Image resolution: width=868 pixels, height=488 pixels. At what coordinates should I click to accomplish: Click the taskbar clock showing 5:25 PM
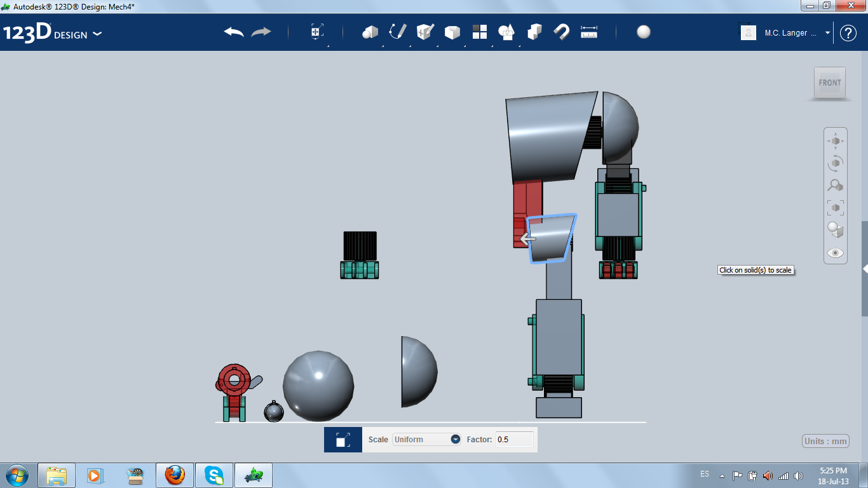pyautogui.click(x=833, y=475)
